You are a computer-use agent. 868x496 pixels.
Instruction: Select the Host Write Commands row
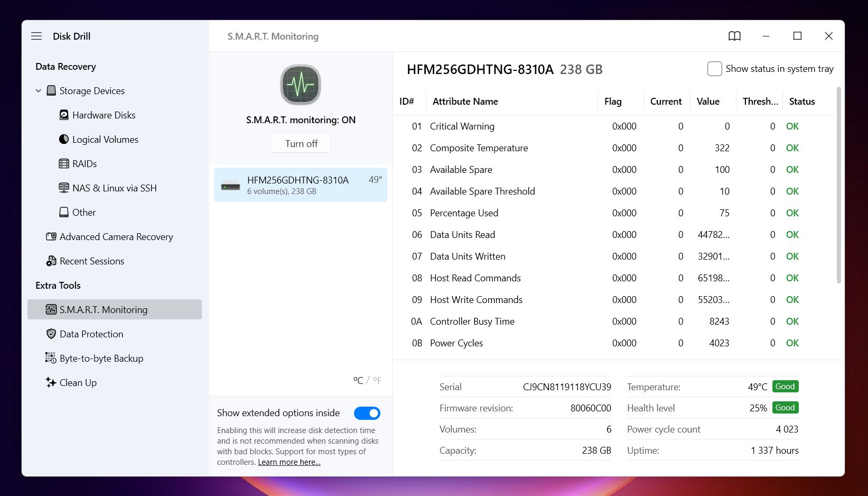click(x=614, y=300)
